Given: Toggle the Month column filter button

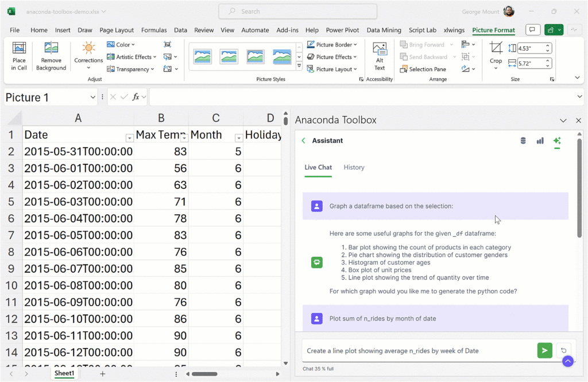Looking at the screenshot, I should (x=238, y=137).
